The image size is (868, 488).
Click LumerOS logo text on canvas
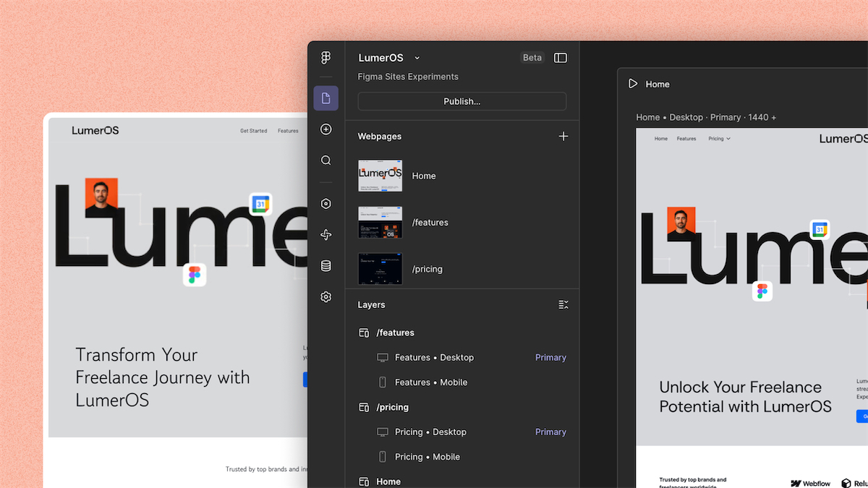843,139
